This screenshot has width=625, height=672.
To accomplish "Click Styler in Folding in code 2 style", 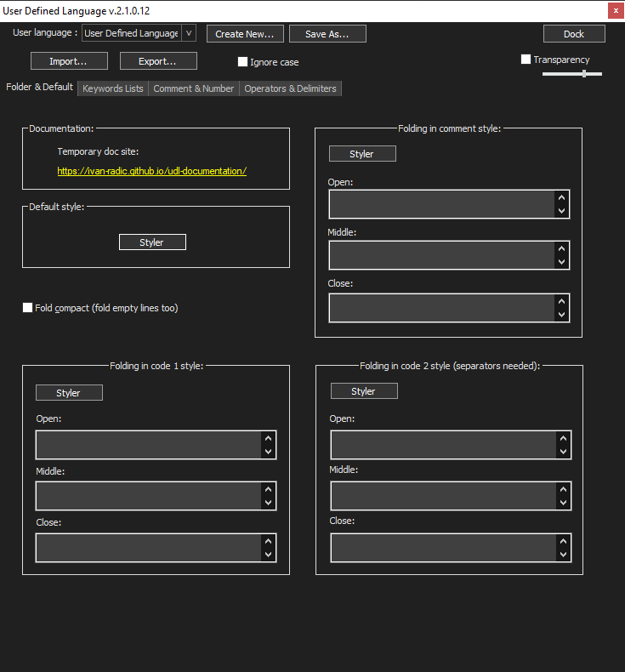I will pyautogui.click(x=364, y=390).
